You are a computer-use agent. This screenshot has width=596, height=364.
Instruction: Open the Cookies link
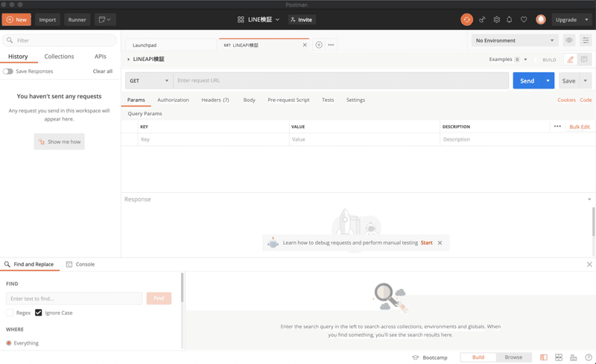click(x=566, y=100)
